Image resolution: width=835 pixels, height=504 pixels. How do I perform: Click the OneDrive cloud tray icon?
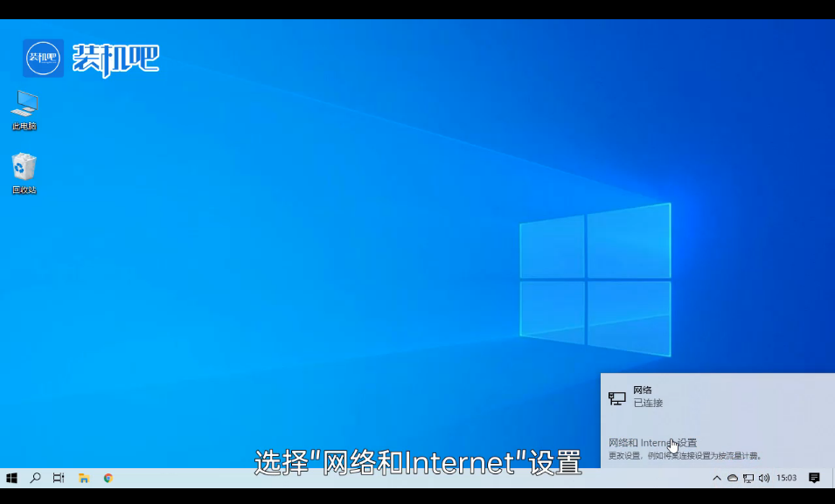click(733, 478)
